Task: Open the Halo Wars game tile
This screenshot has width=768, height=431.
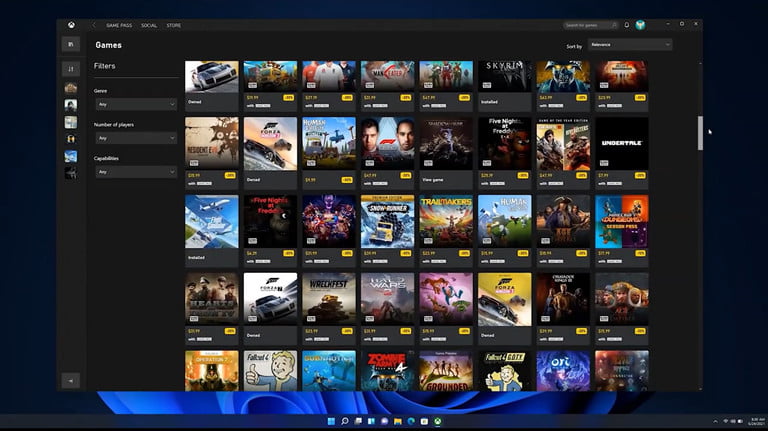Action: [387, 299]
